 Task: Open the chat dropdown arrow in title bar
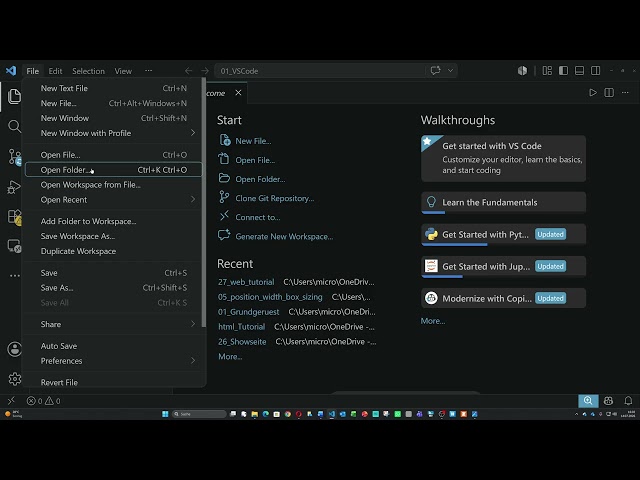tap(450, 71)
